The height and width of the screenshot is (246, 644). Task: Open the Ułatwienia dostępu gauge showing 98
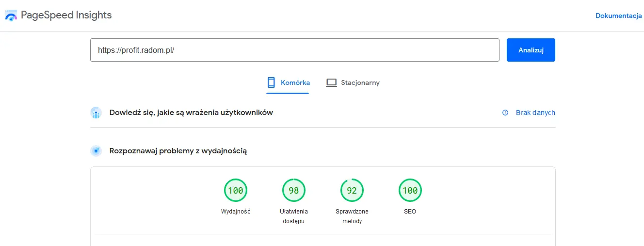(x=294, y=191)
